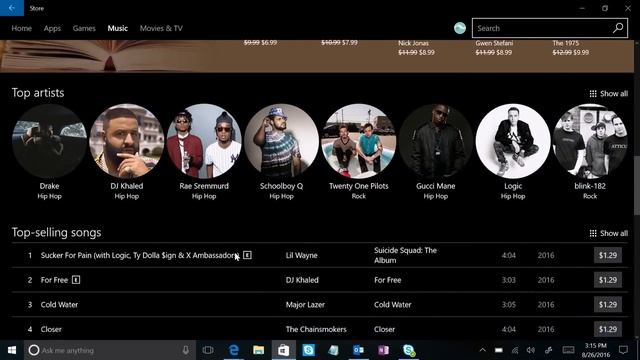Open blue Skype icon left of Outlook
Image resolution: width=640 pixels, height=360 pixels.
coord(309,350)
